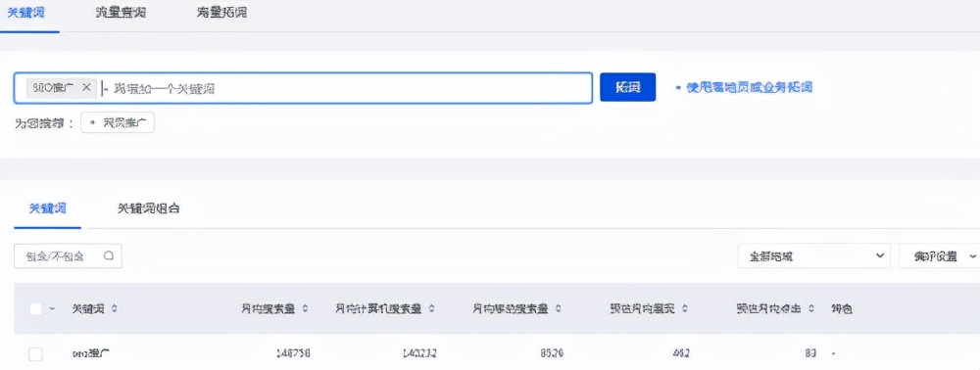The width and height of the screenshot is (980, 370).
Task: Tick the checkbox for the seo推广 row
Action: pos(35,354)
